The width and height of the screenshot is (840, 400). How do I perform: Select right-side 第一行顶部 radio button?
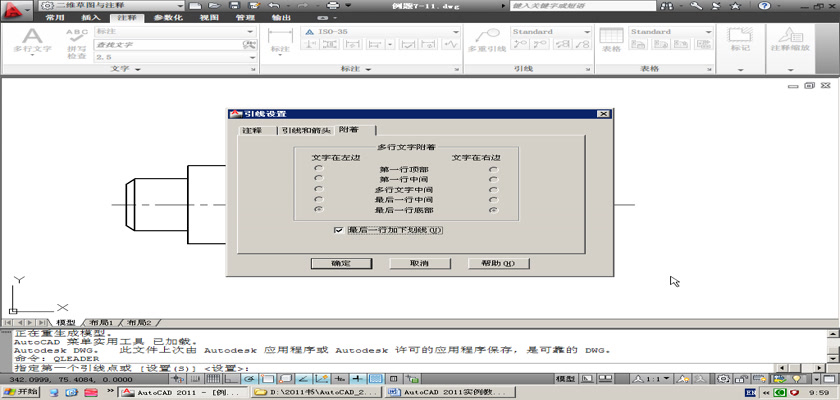493,170
